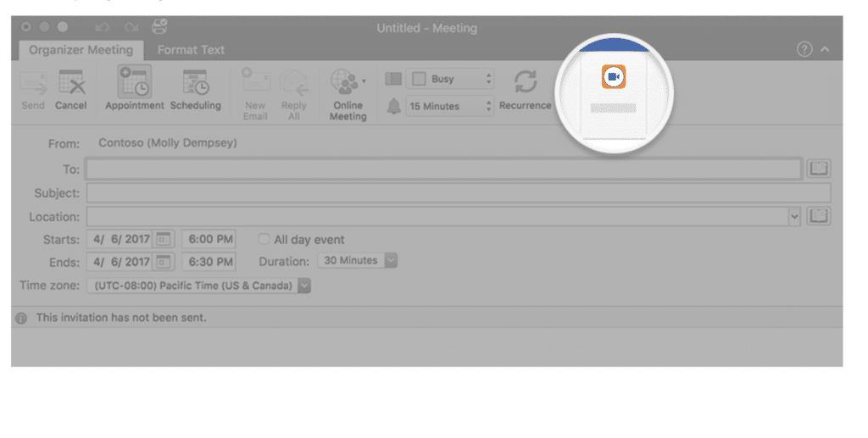The width and height of the screenshot is (868, 438).
Task: Click the 6:30 PM end time field
Action: tap(209, 262)
